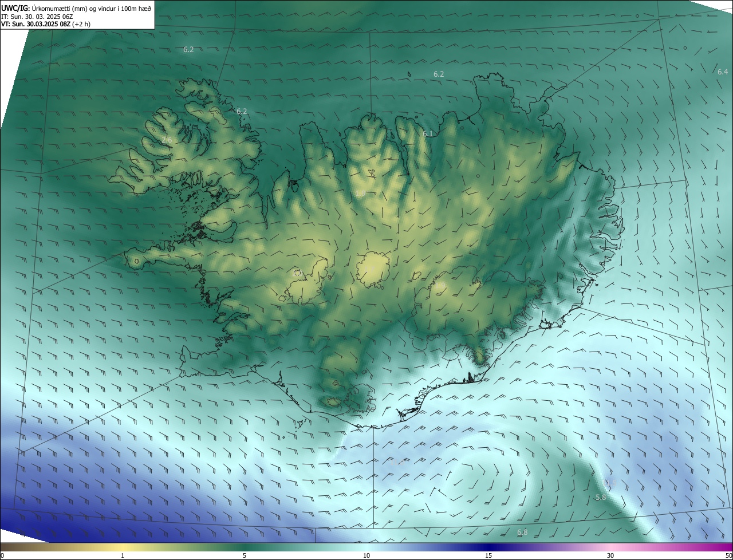733x560 pixels.
Task: Click the 0 tick on the color scale
Action: 2,555
